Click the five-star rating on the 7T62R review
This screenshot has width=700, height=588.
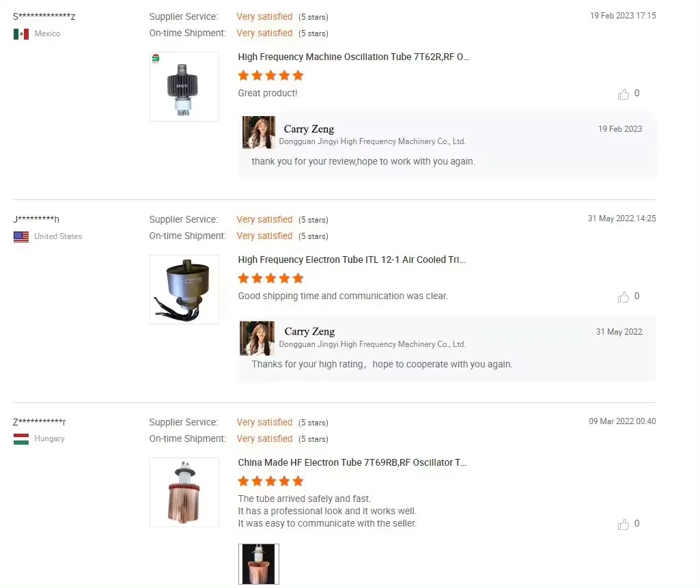pyautogui.click(x=270, y=75)
